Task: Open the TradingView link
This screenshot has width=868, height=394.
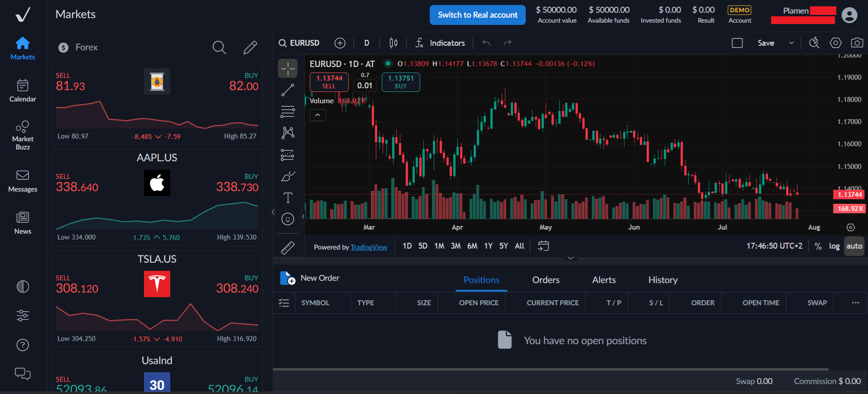Action: point(369,247)
